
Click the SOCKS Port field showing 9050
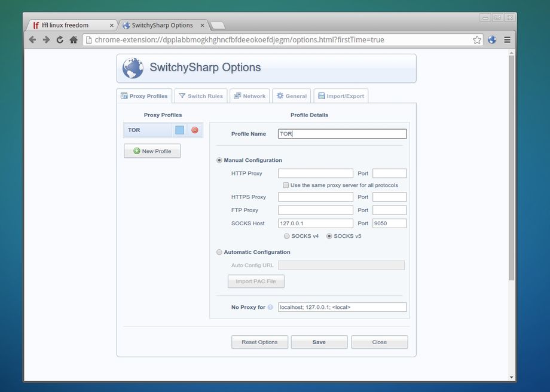(x=389, y=223)
